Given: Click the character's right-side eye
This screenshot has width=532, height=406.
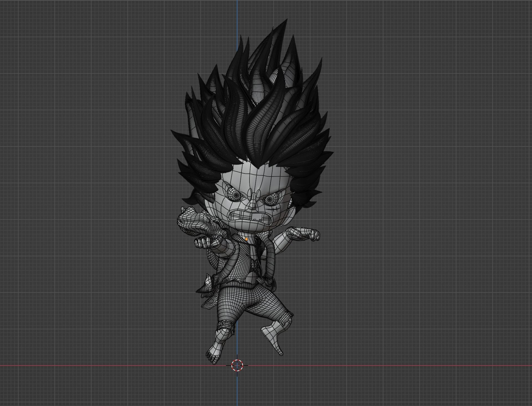Looking at the screenshot, I should pos(270,200).
